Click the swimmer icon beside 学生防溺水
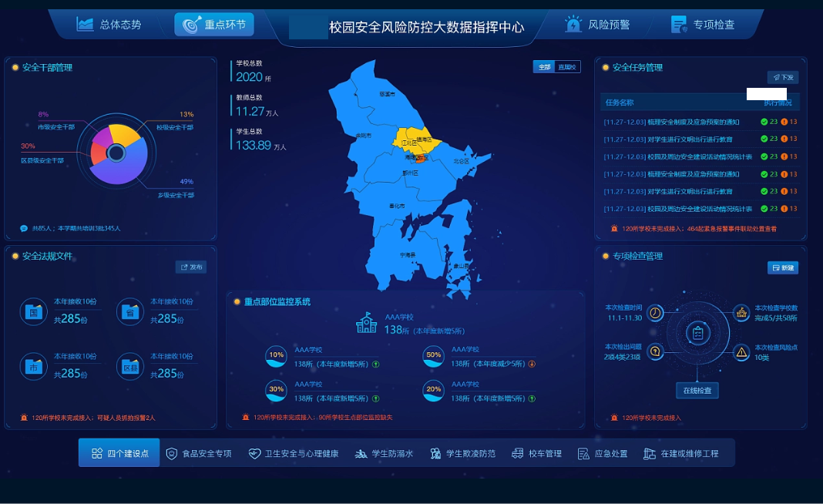Viewport: 823px width, 504px height. coord(361,454)
